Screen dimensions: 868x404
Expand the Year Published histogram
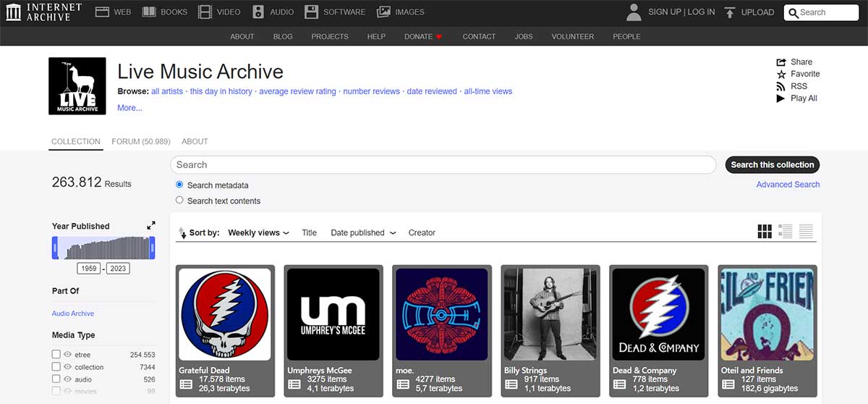pos(151,226)
